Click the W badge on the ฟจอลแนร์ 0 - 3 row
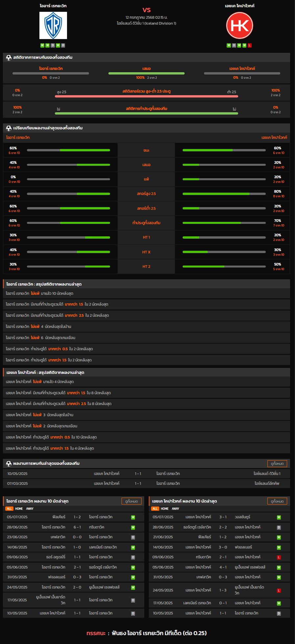The height and width of the screenshot is (644, 295). point(133,577)
